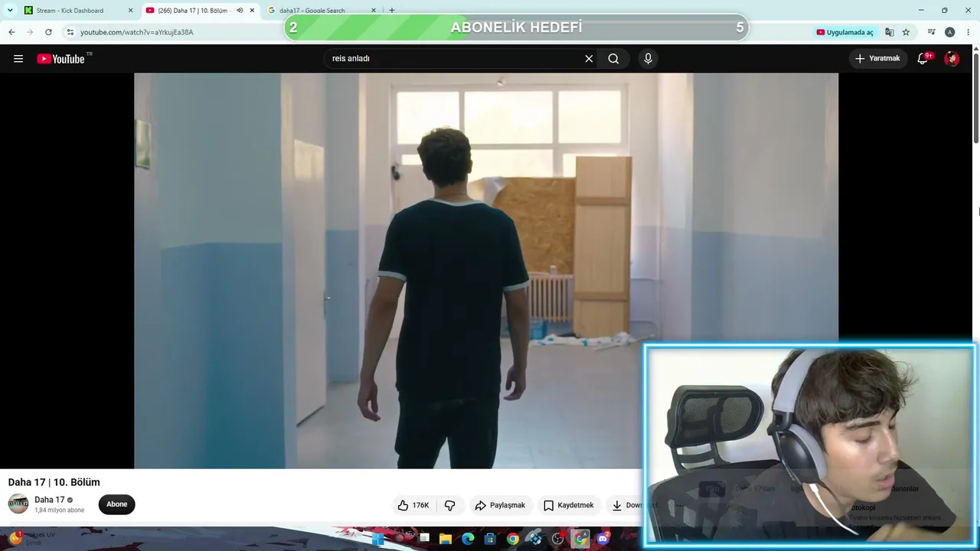This screenshot has height=551, width=980.
Task: Close the Daha 17 YouTube tab
Action: click(x=252, y=11)
